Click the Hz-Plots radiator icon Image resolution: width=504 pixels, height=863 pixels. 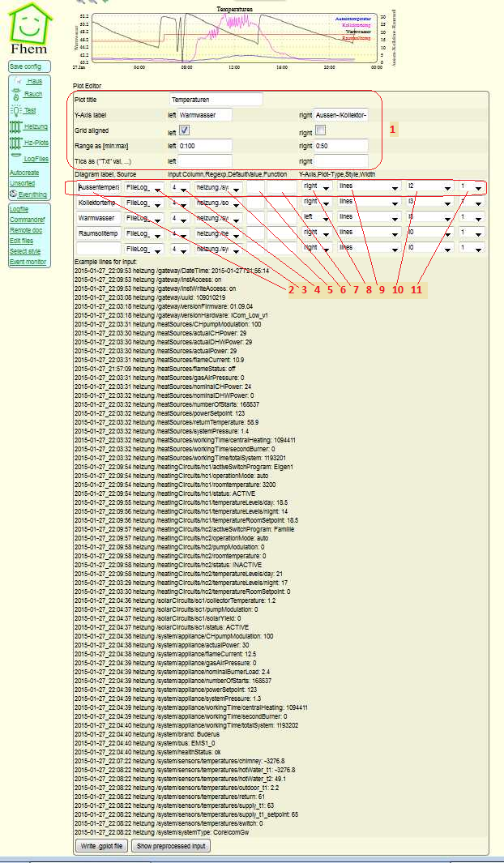[15, 143]
